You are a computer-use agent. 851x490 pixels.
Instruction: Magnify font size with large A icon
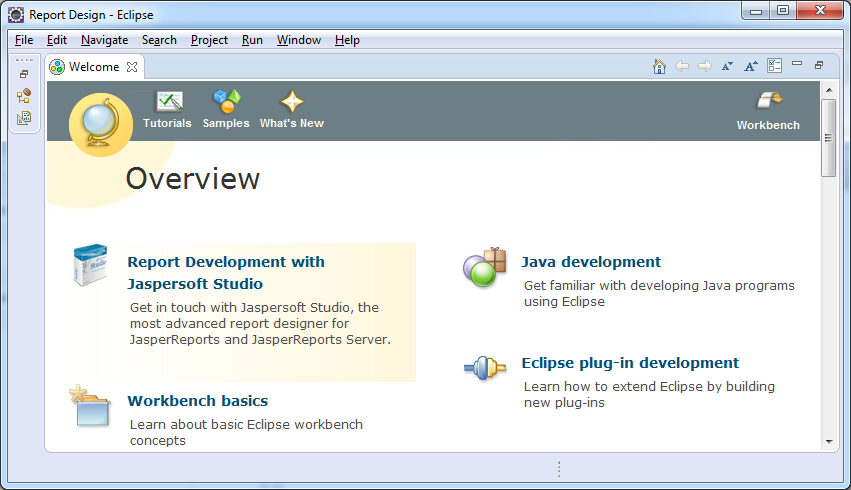(751, 66)
